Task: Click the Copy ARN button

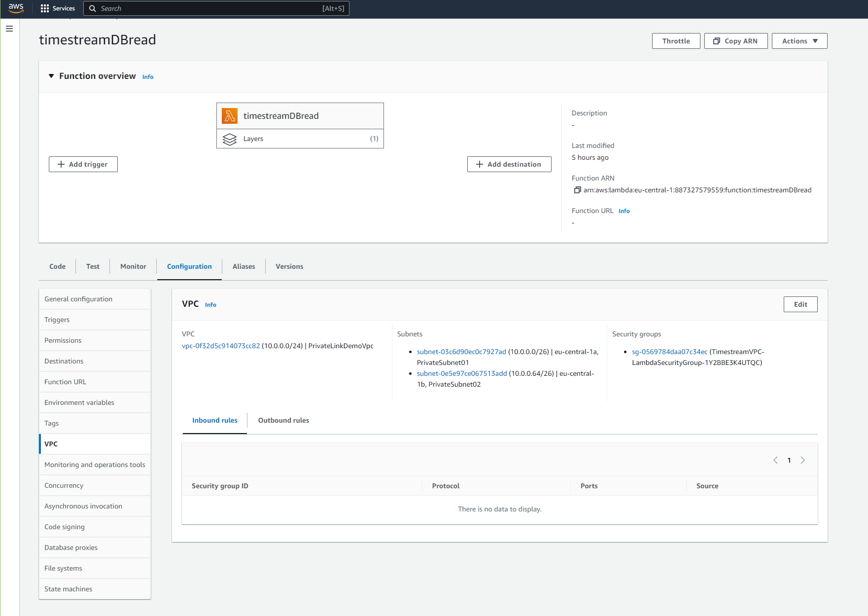Action: click(x=736, y=41)
